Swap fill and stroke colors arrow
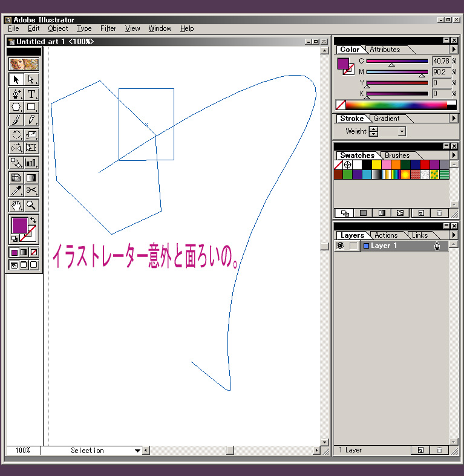Screen dimensions: 464x476 [33, 220]
